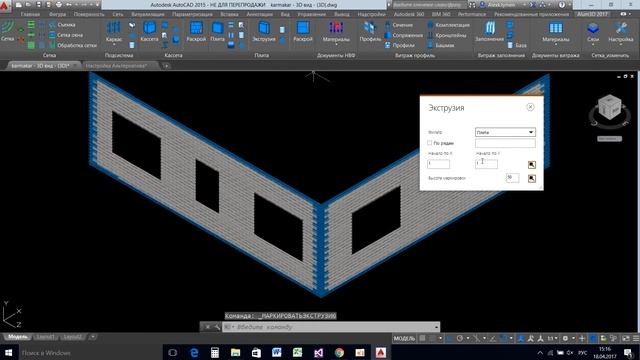This screenshot has width=640, height=360.
Task: Select the small Профили tool
Action: [400, 45]
